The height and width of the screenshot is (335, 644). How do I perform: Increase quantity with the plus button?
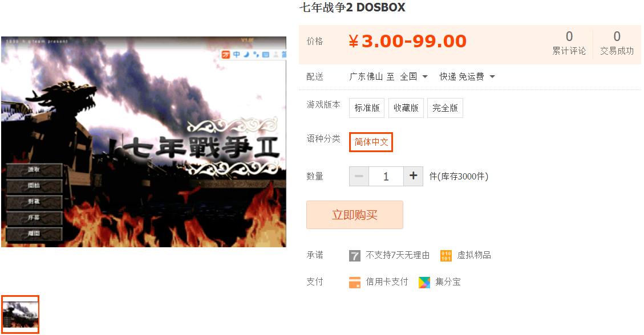pos(413,176)
